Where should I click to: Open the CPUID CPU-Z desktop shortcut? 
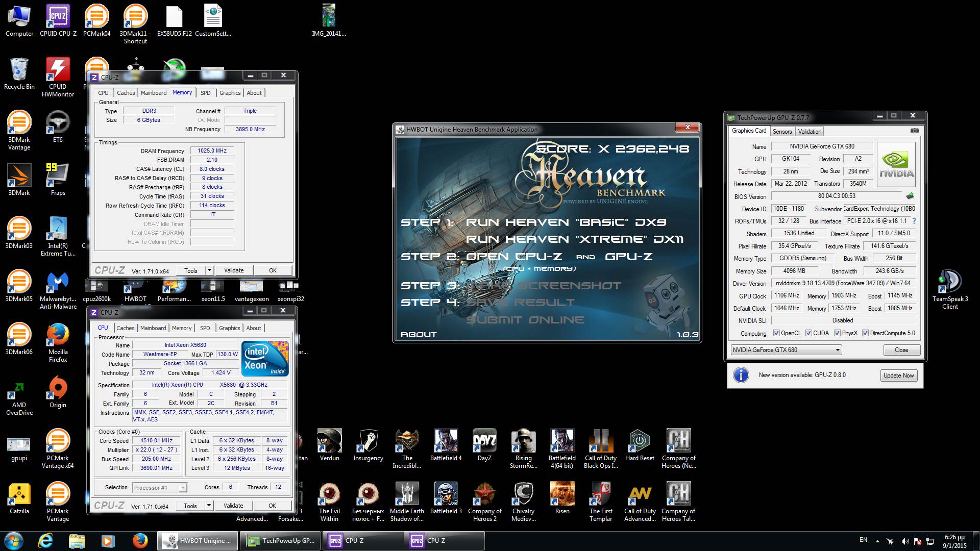click(58, 20)
